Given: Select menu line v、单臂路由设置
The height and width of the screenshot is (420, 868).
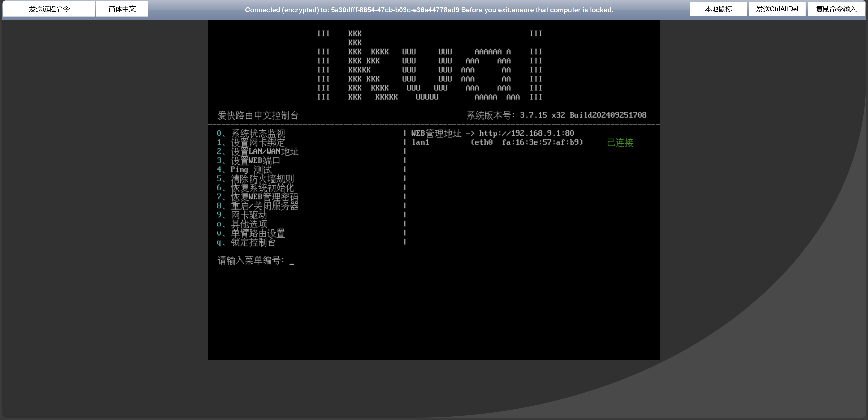Looking at the screenshot, I should pyautogui.click(x=251, y=233).
